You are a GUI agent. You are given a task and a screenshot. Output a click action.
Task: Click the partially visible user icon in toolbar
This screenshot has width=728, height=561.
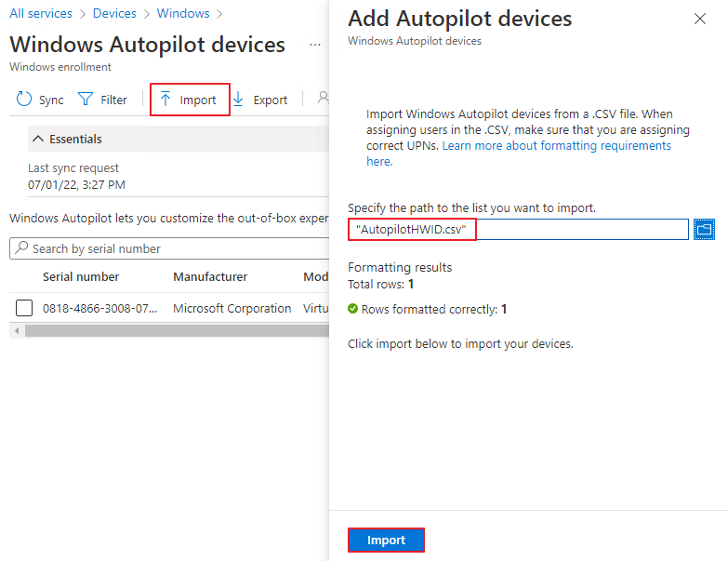324,98
